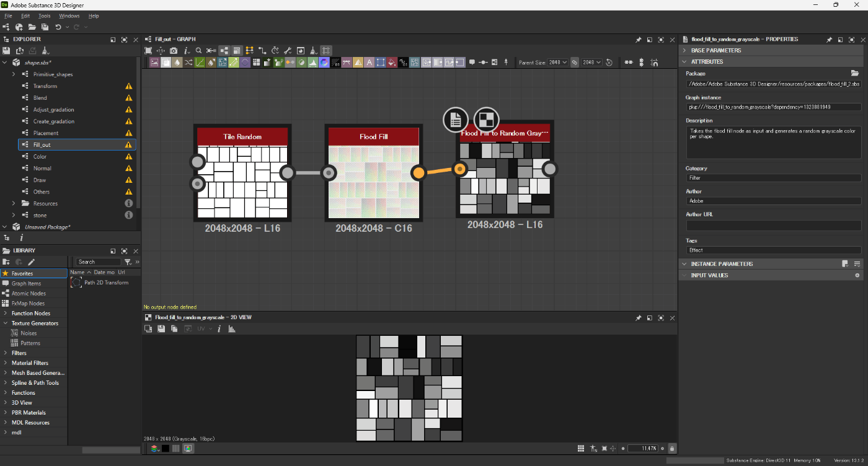868x466 pixels.
Task: Pin the Properties panel
Action: click(x=829, y=39)
